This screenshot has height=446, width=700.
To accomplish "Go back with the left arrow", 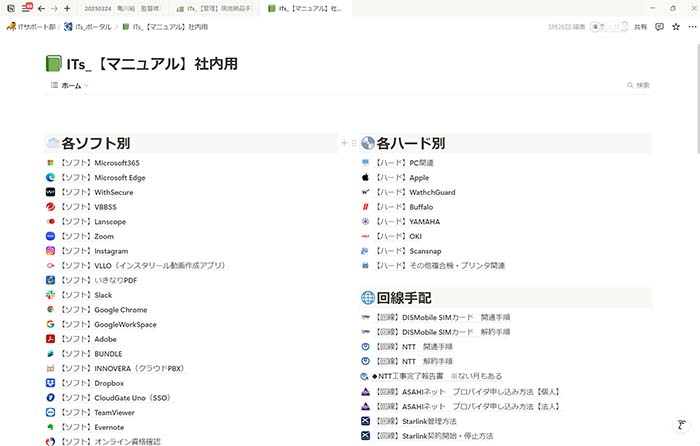I will tap(42, 8).
